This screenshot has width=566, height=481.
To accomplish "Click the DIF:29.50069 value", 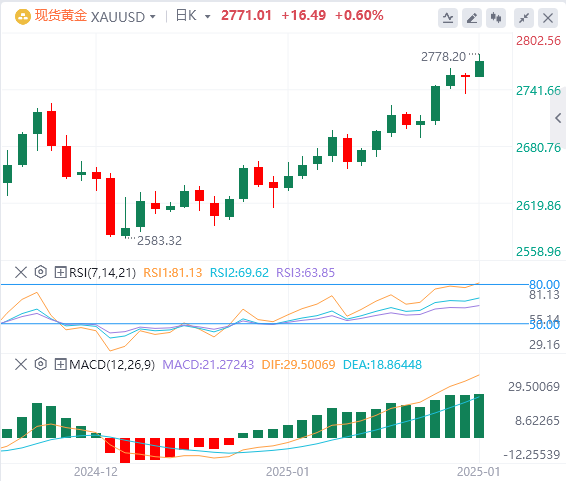I will [x=299, y=364].
